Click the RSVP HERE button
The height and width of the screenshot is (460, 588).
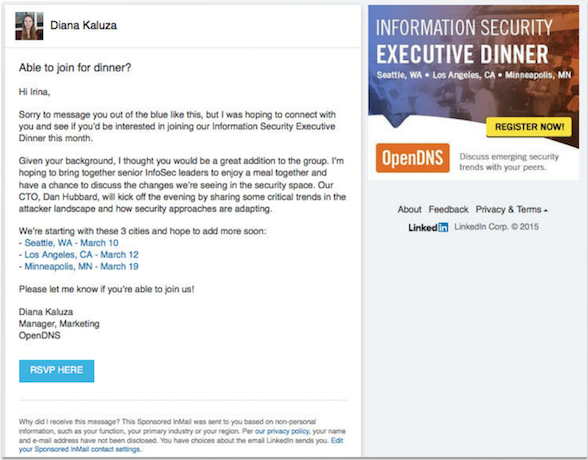pos(57,371)
